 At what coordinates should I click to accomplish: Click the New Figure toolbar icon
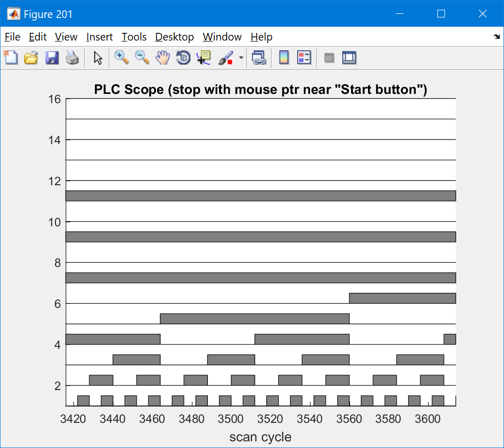(11, 58)
